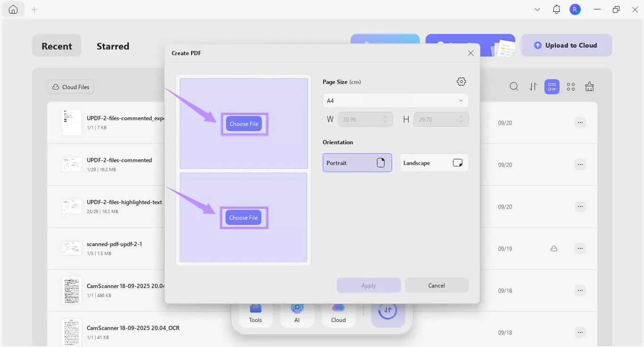
Task: Open Cloud from the bottom dock
Action: tap(338, 312)
